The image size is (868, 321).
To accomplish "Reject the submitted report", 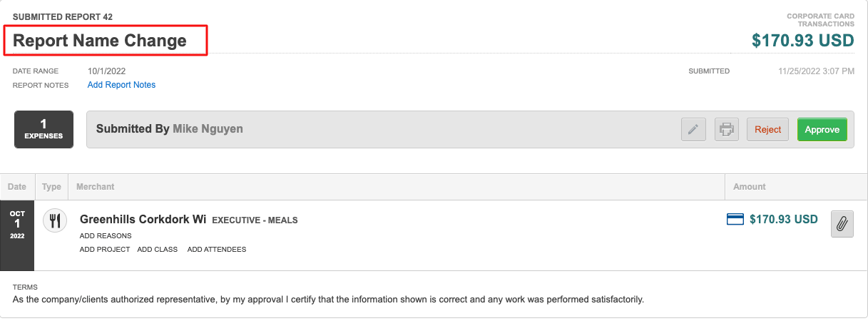I will coord(767,130).
